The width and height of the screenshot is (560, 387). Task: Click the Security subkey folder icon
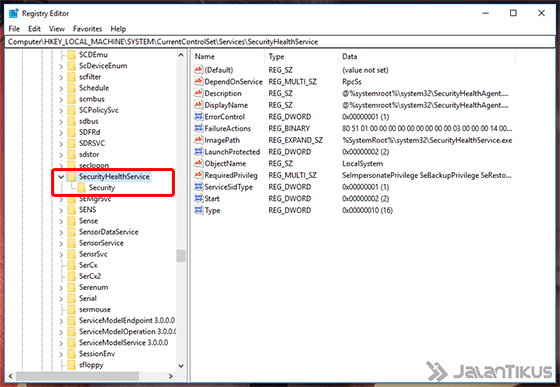[81, 187]
